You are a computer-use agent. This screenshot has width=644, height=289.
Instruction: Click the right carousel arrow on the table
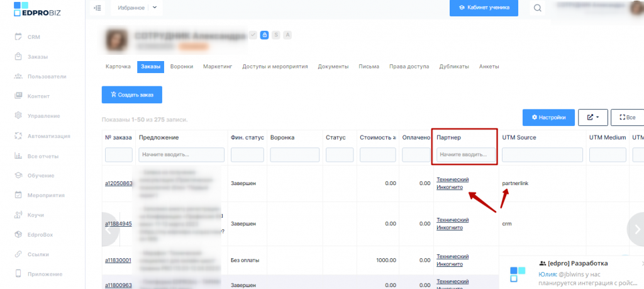(x=636, y=229)
